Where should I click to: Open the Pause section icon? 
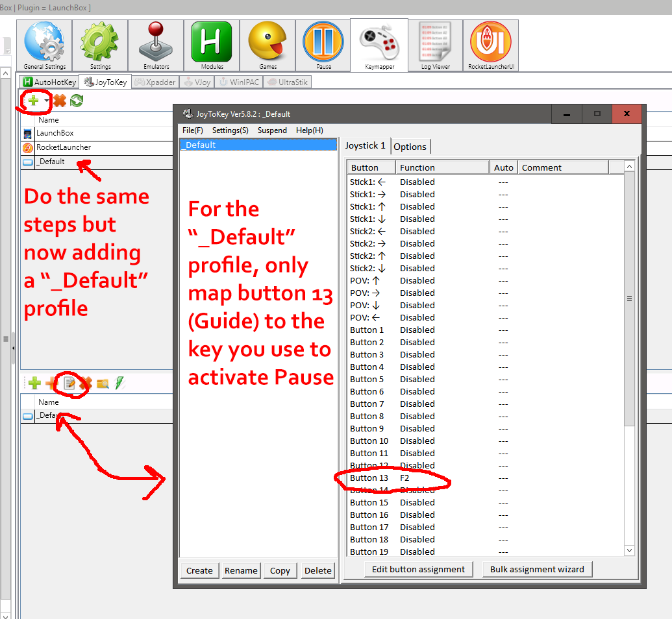click(323, 45)
